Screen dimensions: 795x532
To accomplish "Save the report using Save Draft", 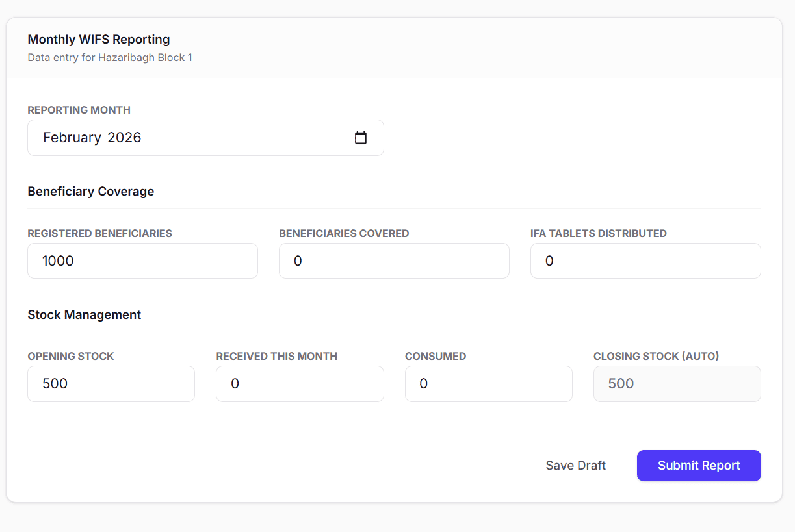I will click(x=575, y=466).
